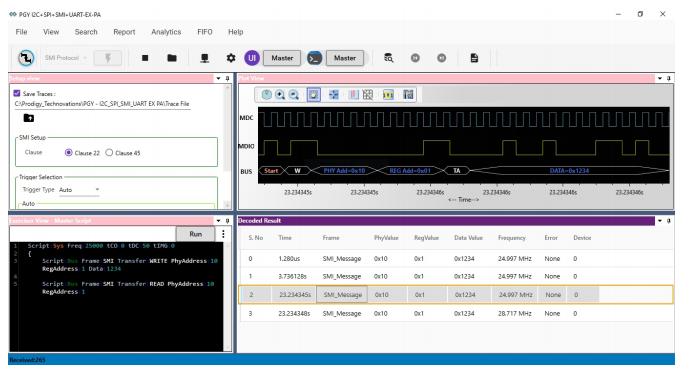Viewport: 689px width, 378px height.
Task: Click the trace folder upload icon
Action: click(29, 118)
